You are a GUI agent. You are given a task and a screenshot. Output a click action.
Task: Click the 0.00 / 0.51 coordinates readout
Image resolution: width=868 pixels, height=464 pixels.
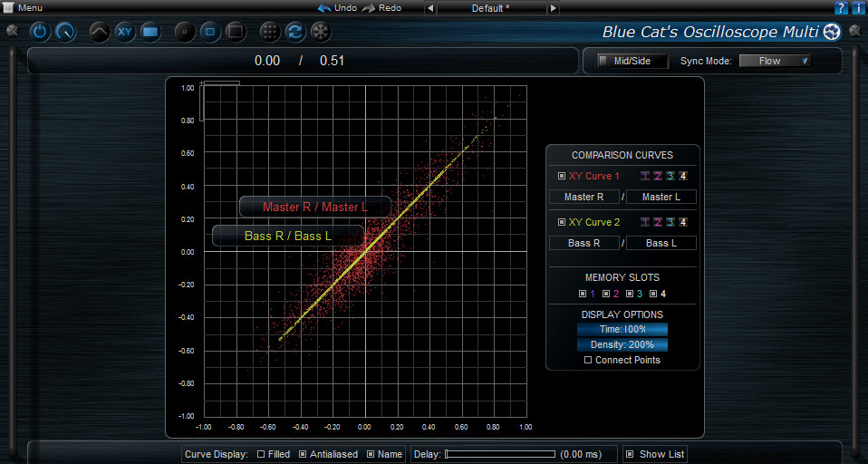pyautogui.click(x=299, y=61)
